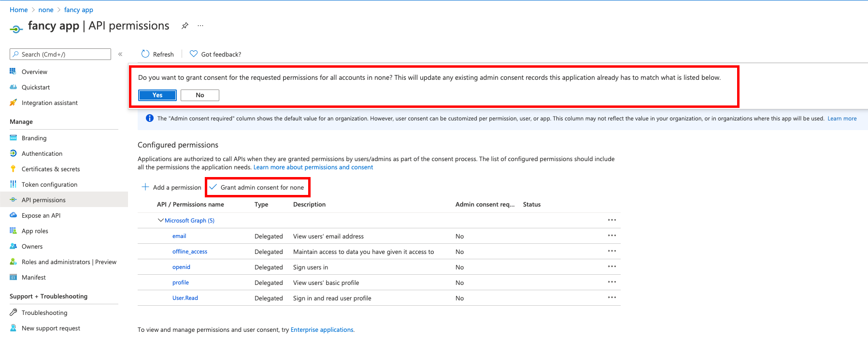Viewport: 868px width, 342px height.
Task: Open the User.Read permission link
Action: pos(185,298)
